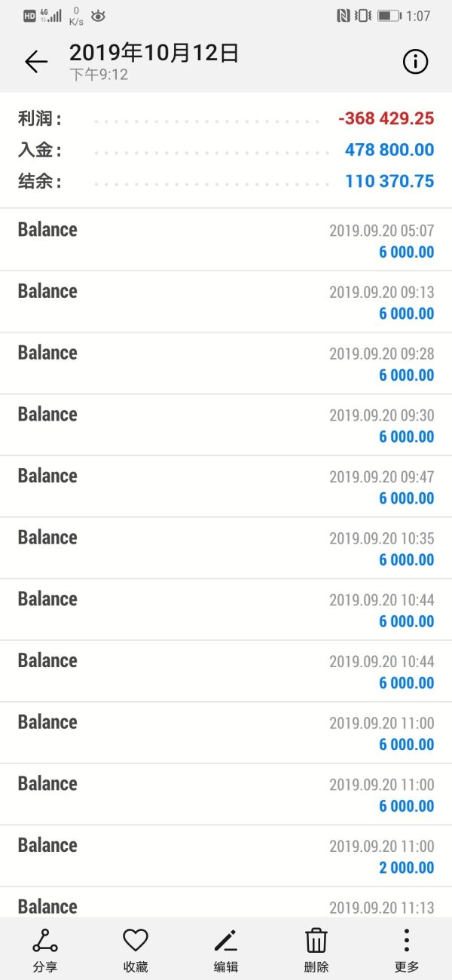Select the deposit (入金) value 478 800.00
The image size is (452, 980).
389,150
